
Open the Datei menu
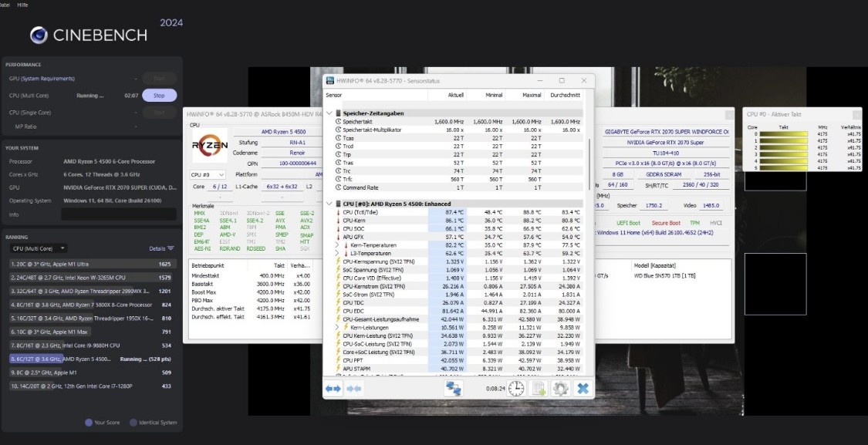6,5
